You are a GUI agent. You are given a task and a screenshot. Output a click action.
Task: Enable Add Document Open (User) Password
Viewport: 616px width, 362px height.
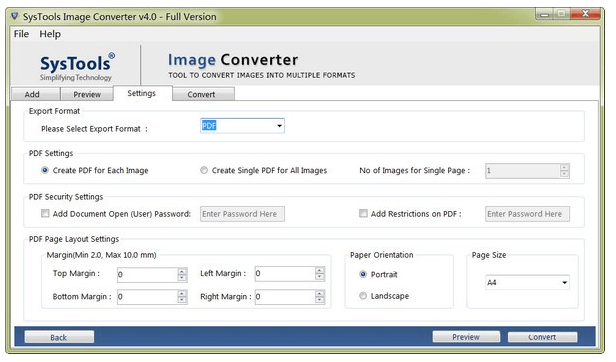(45, 213)
